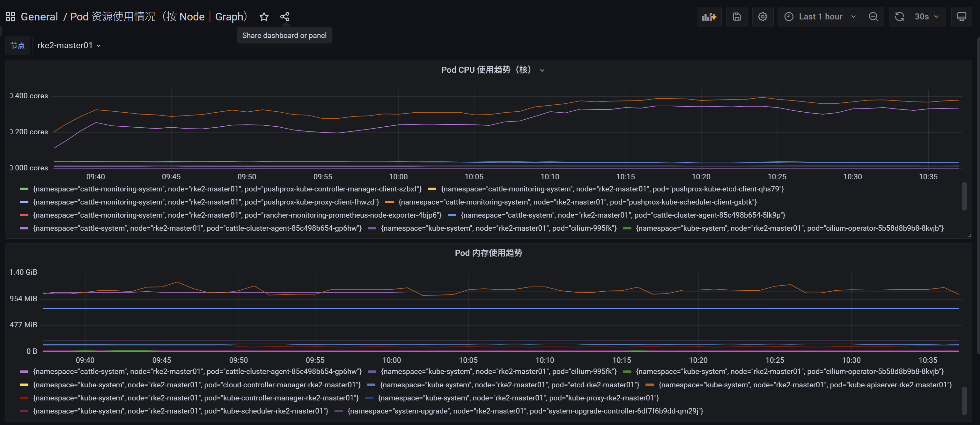Click cilium-operator color swatch in memory legend
980x425 pixels.
click(x=627, y=372)
